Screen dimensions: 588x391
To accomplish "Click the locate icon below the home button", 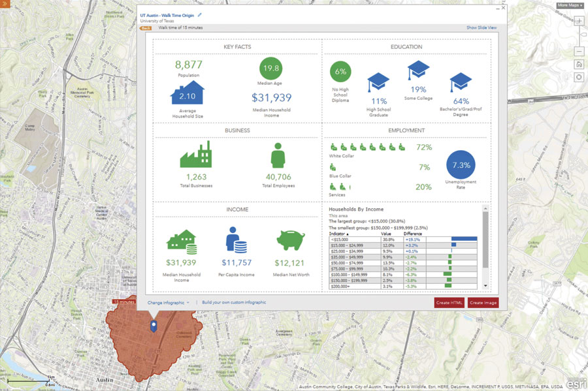I will point(580,78).
